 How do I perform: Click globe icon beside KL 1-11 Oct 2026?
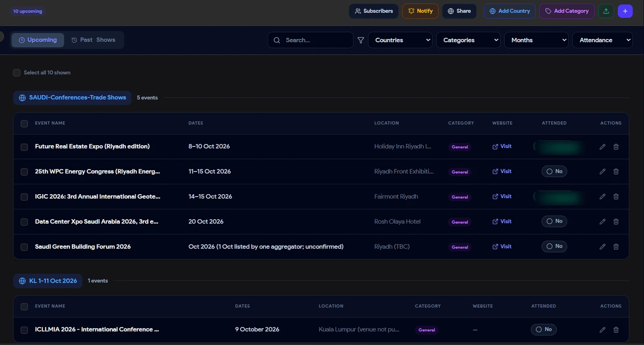click(x=22, y=281)
